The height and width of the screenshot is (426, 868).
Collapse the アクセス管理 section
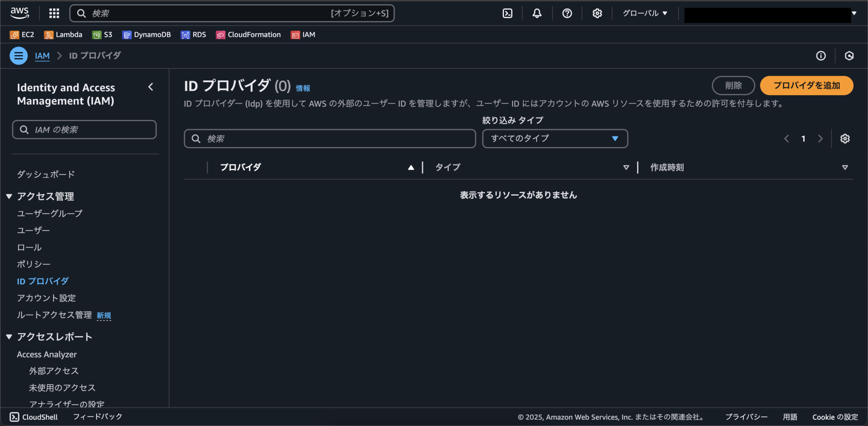coord(9,196)
